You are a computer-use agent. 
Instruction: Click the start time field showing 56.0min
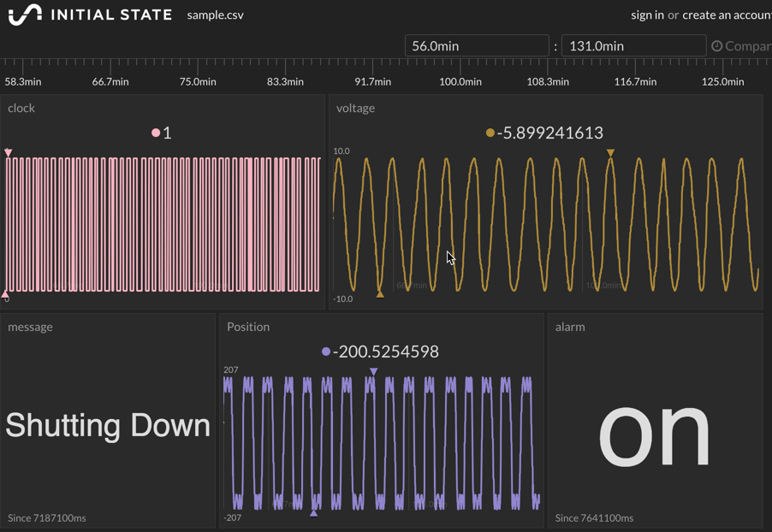(x=476, y=46)
